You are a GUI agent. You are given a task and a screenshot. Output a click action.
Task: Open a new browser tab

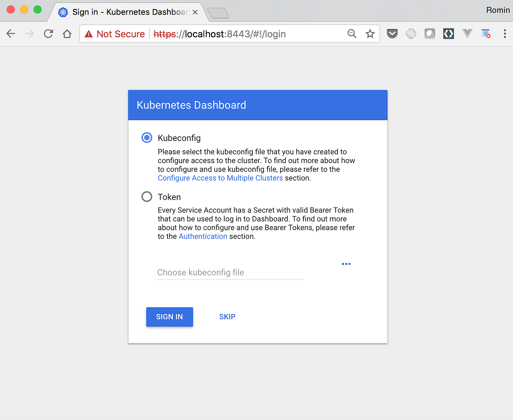[218, 13]
